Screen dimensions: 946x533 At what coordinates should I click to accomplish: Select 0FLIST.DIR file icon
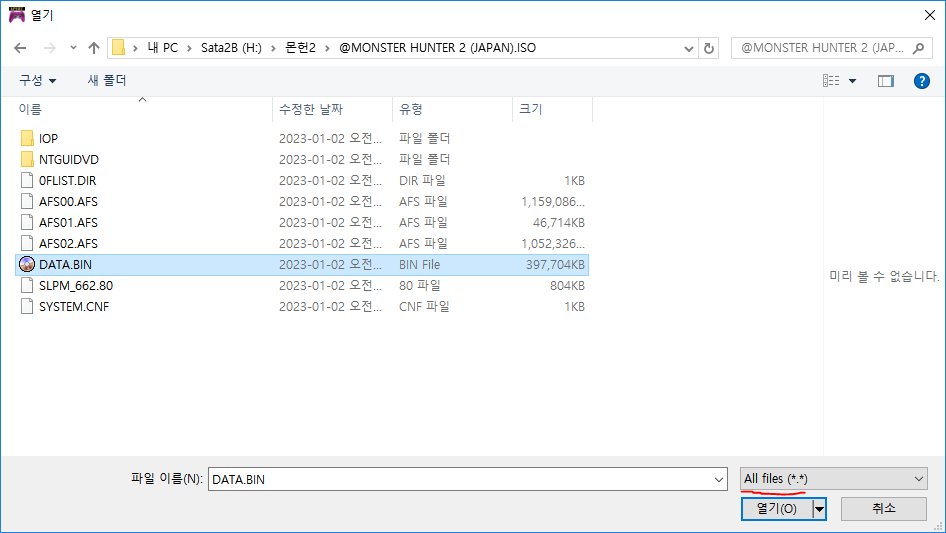coord(27,180)
